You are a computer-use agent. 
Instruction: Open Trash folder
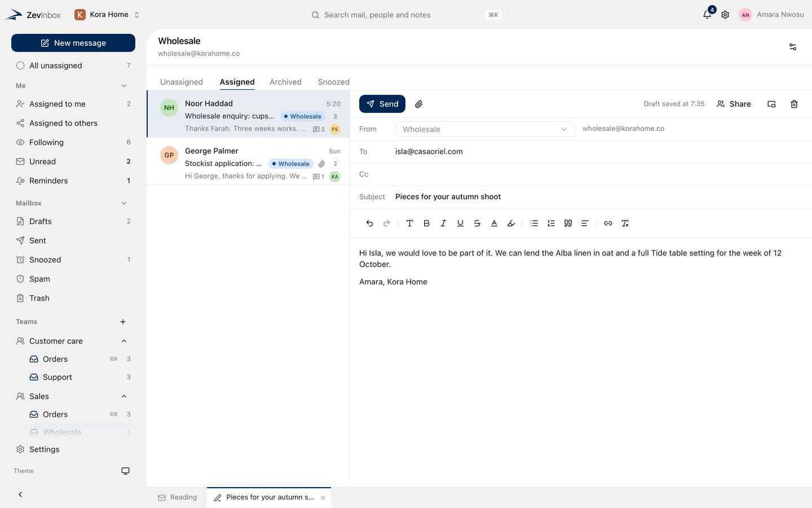point(73,298)
